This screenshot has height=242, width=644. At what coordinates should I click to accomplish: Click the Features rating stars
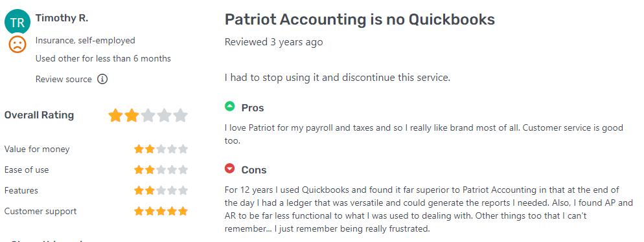point(161,191)
